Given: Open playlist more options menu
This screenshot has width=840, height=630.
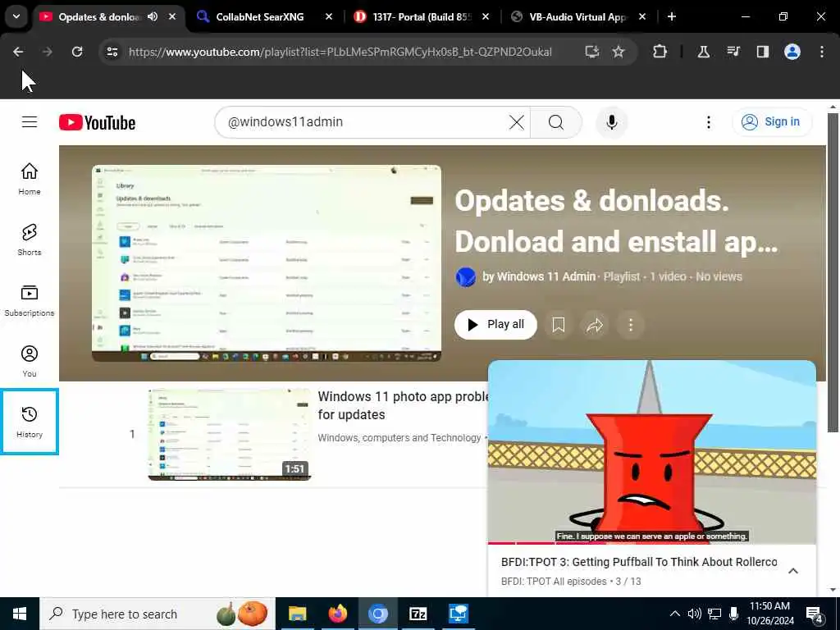Looking at the screenshot, I should [631, 325].
